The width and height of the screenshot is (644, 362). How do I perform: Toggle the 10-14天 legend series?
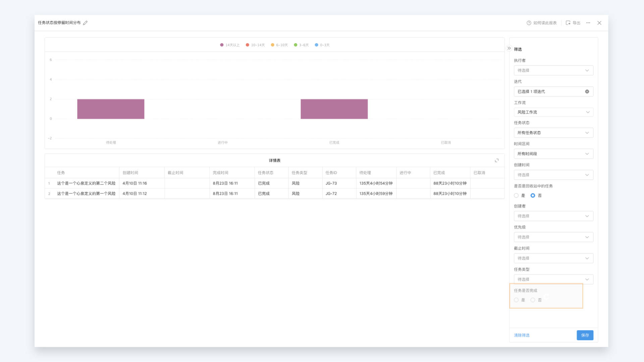pos(255,45)
